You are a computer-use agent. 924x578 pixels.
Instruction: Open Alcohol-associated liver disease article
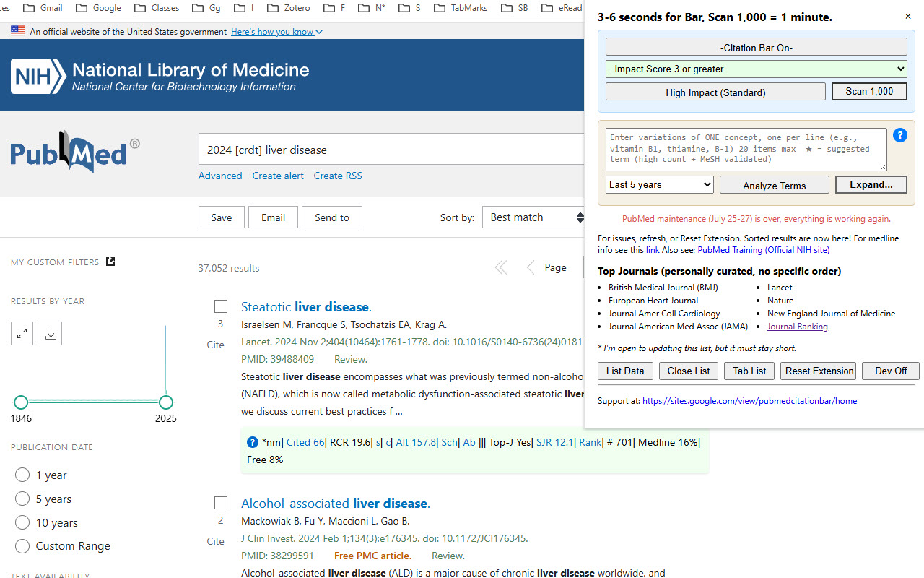336,503
